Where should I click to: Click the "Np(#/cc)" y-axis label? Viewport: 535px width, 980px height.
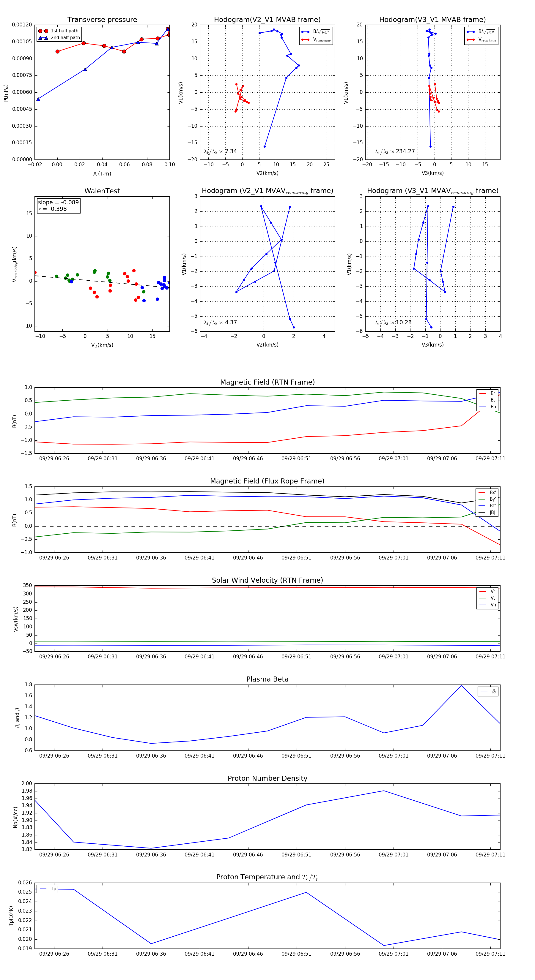[x=16, y=817]
